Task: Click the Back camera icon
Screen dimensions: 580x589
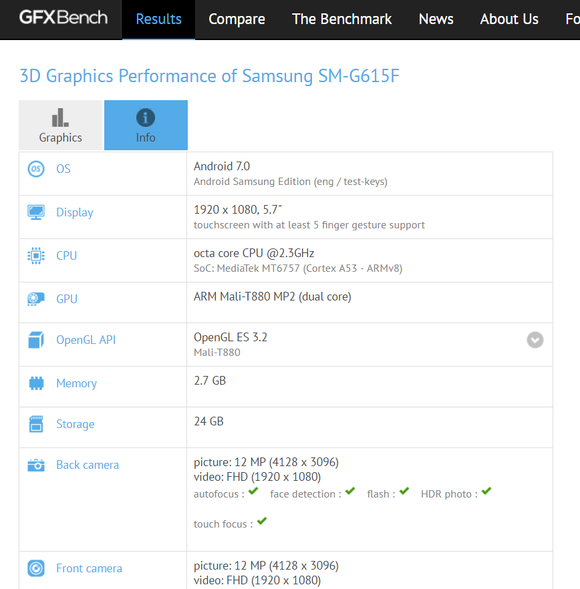Action: (x=36, y=465)
